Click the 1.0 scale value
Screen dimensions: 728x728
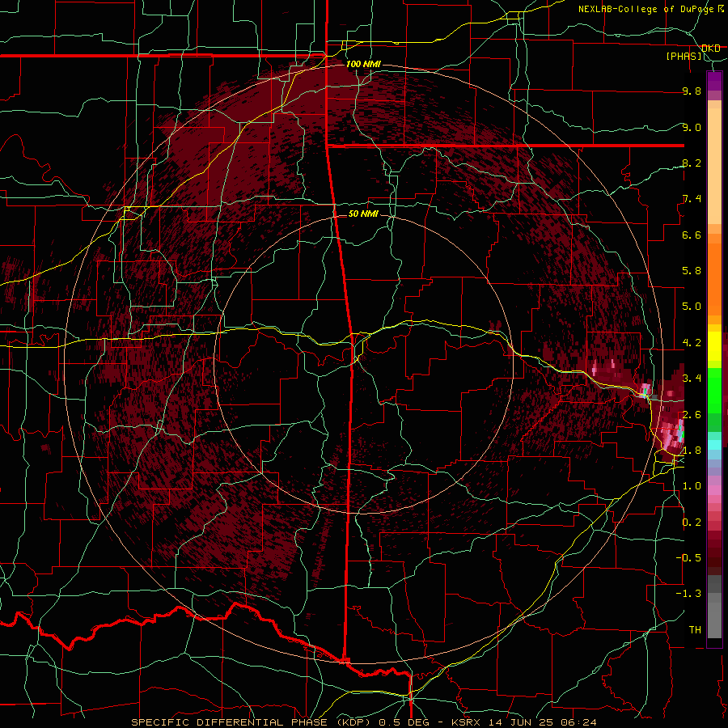pos(692,486)
